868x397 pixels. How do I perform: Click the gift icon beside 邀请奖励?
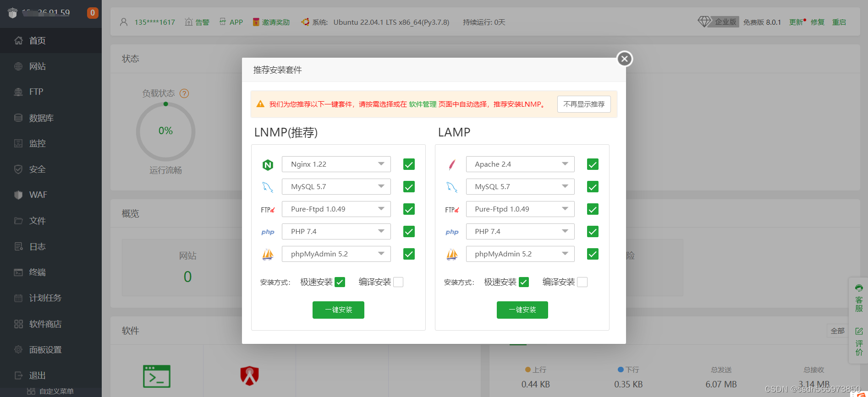coord(256,22)
